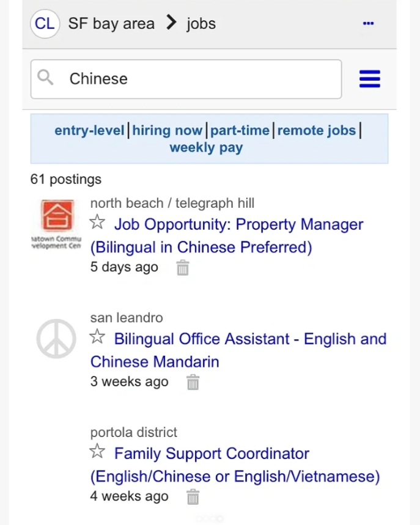Favorite the Property Manager posting star
420x525 pixels.
(x=97, y=222)
